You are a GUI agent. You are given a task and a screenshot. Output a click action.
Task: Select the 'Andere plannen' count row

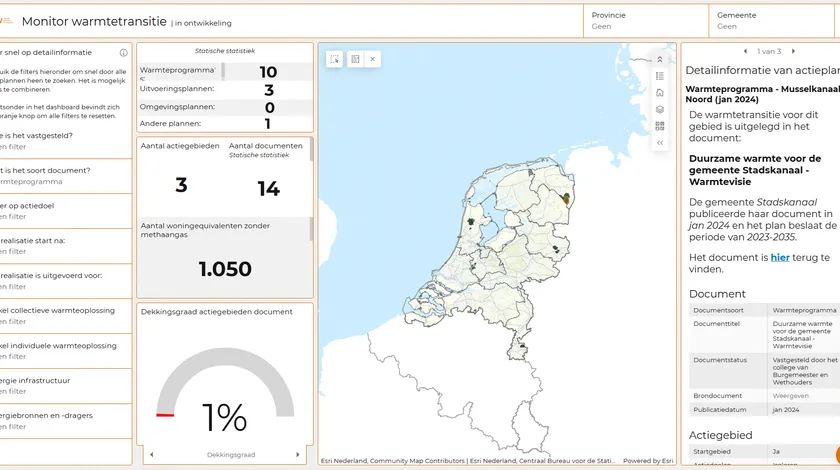click(224, 124)
